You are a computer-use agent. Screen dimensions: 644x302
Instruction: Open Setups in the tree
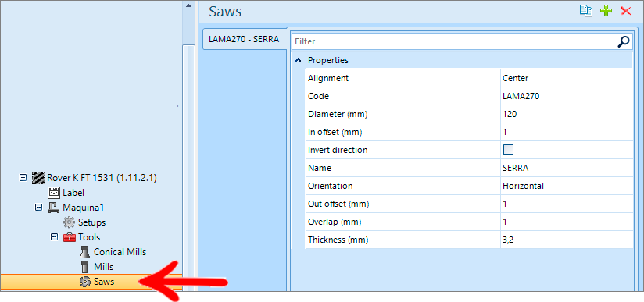tap(92, 222)
